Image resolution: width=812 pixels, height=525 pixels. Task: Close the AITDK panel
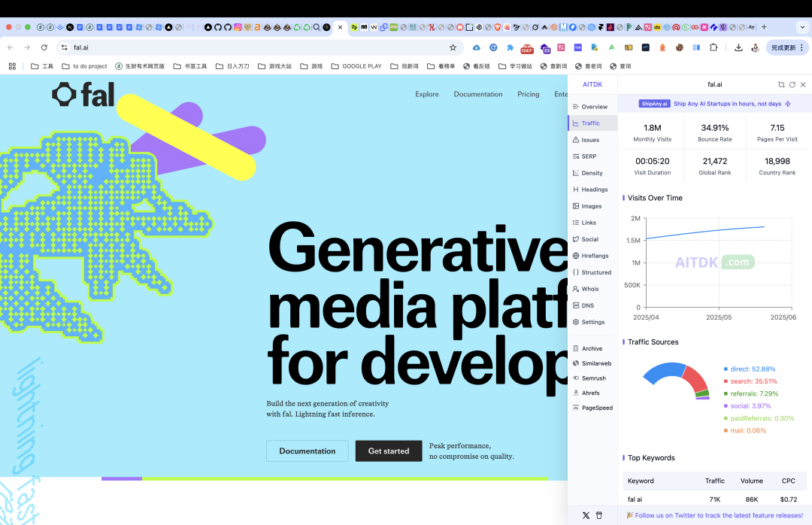[803, 84]
